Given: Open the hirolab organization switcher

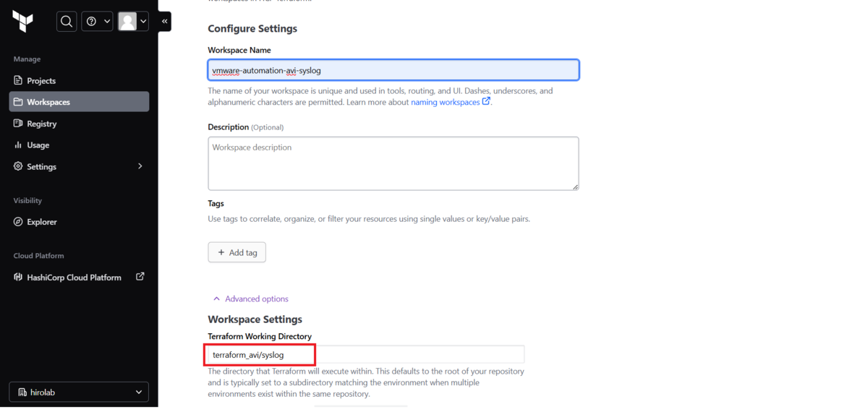Looking at the screenshot, I should coord(79,392).
